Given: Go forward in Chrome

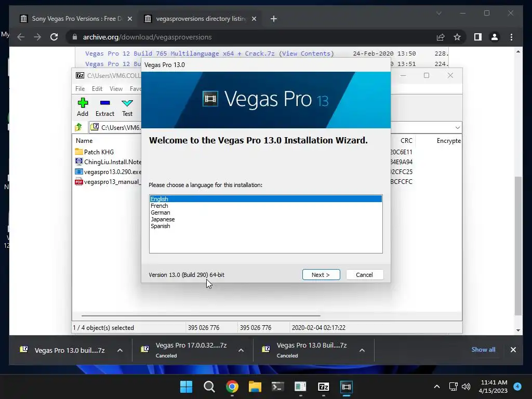Looking at the screenshot, I should tap(37, 37).
